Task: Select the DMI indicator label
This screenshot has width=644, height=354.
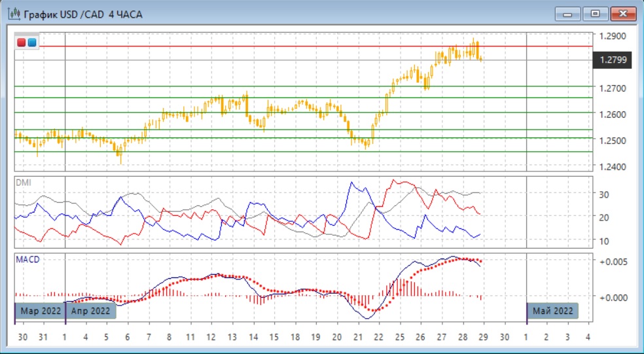Action: coord(23,182)
